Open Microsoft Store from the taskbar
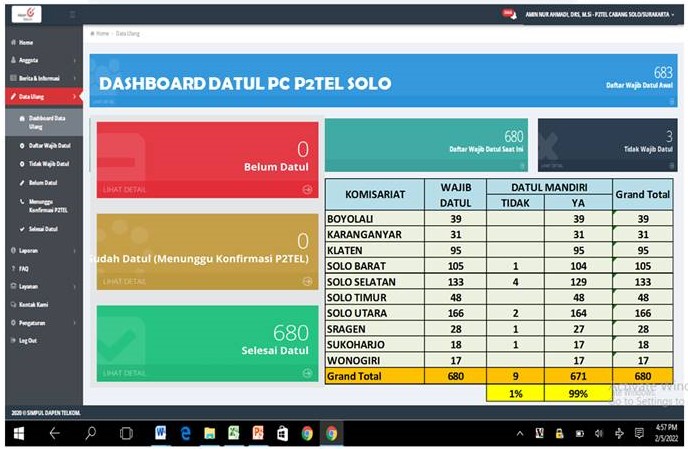The height and width of the screenshot is (449, 688). pyautogui.click(x=283, y=434)
